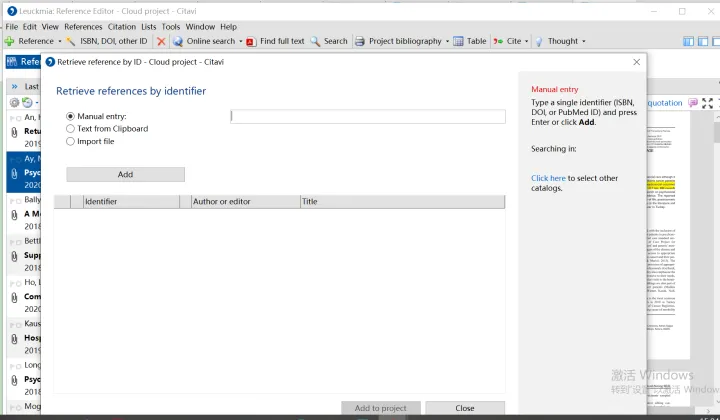Click the paperclip icon on the highlighted Psyc 2020 entry

click(14, 174)
